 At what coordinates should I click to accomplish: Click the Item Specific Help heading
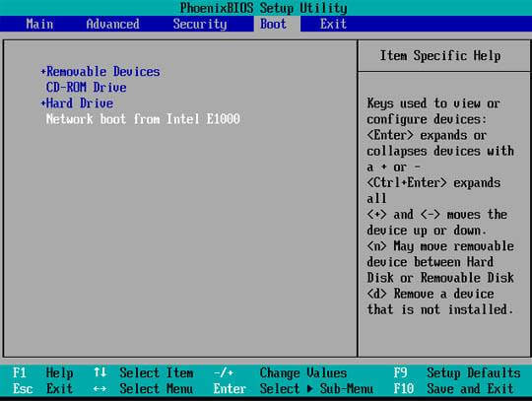(440, 55)
